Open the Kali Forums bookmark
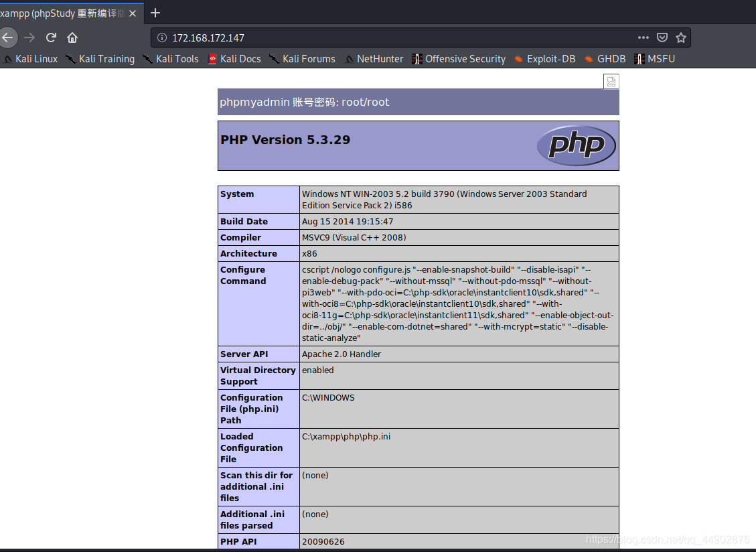 pos(302,59)
